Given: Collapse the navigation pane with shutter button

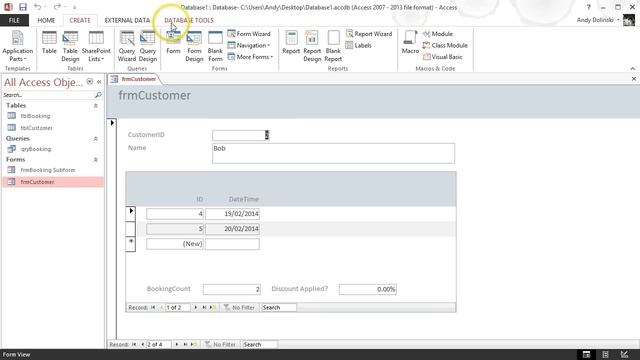Looking at the screenshot, I should click(99, 82).
